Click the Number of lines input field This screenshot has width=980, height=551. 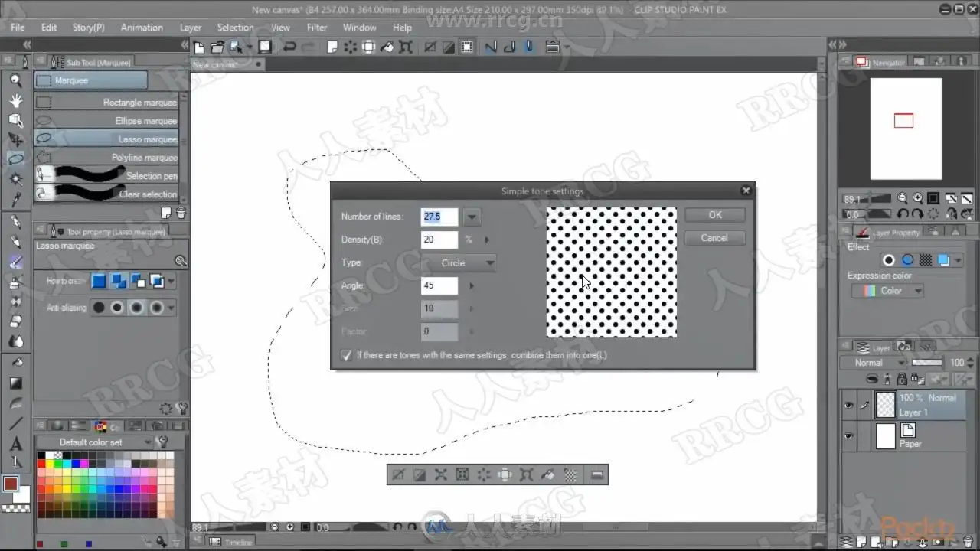point(439,217)
